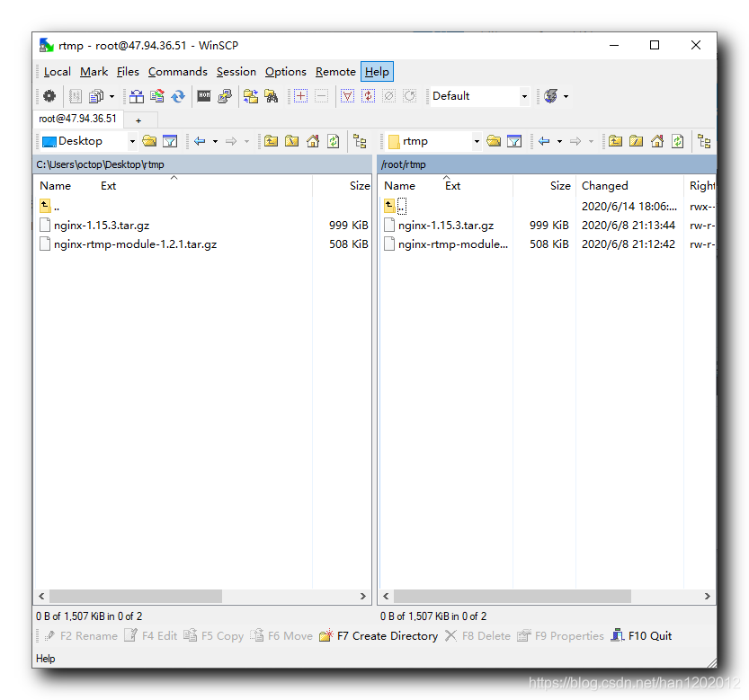
Task: Click the plus new session tab
Action: pyautogui.click(x=138, y=120)
